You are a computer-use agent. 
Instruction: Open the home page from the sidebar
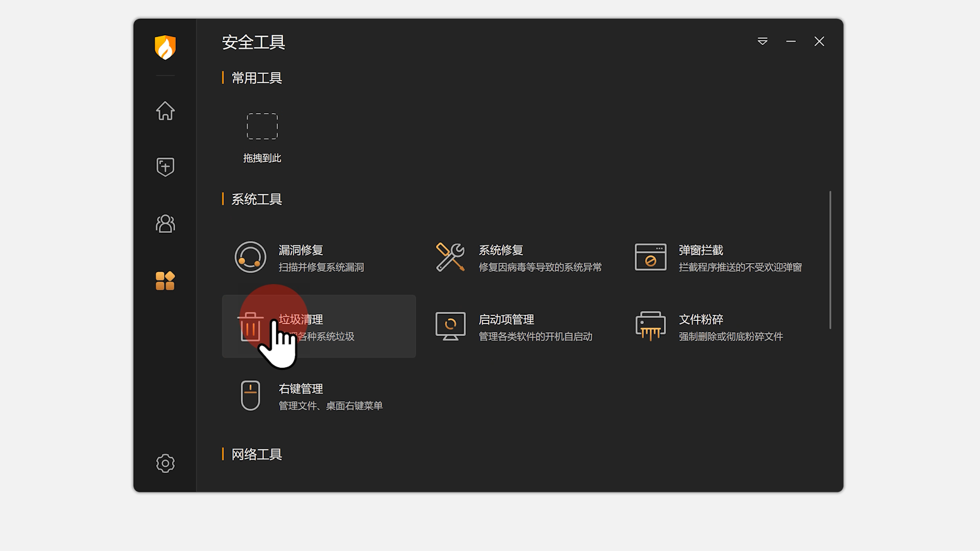point(165,111)
